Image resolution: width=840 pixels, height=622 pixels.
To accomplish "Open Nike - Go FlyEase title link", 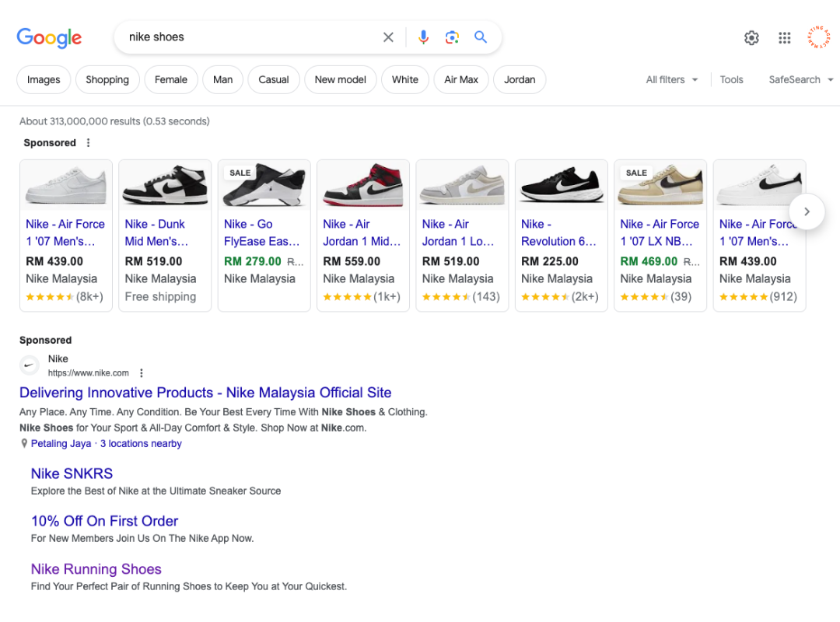I will point(261,232).
